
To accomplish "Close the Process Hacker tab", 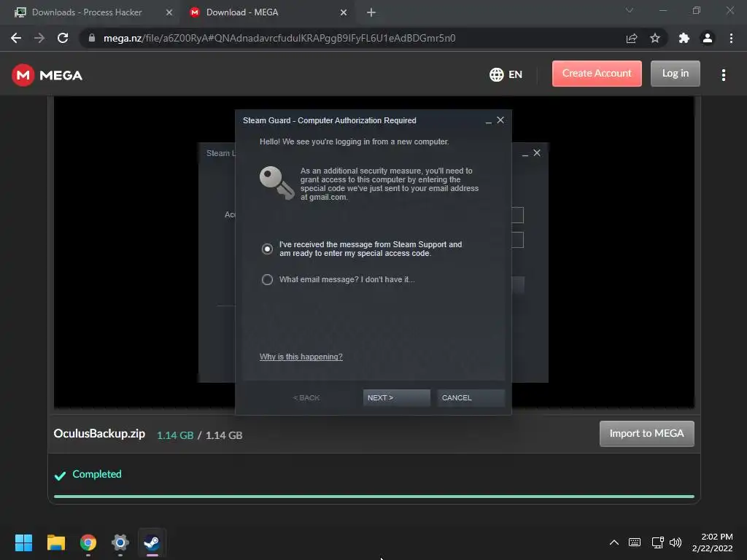I will [x=169, y=12].
